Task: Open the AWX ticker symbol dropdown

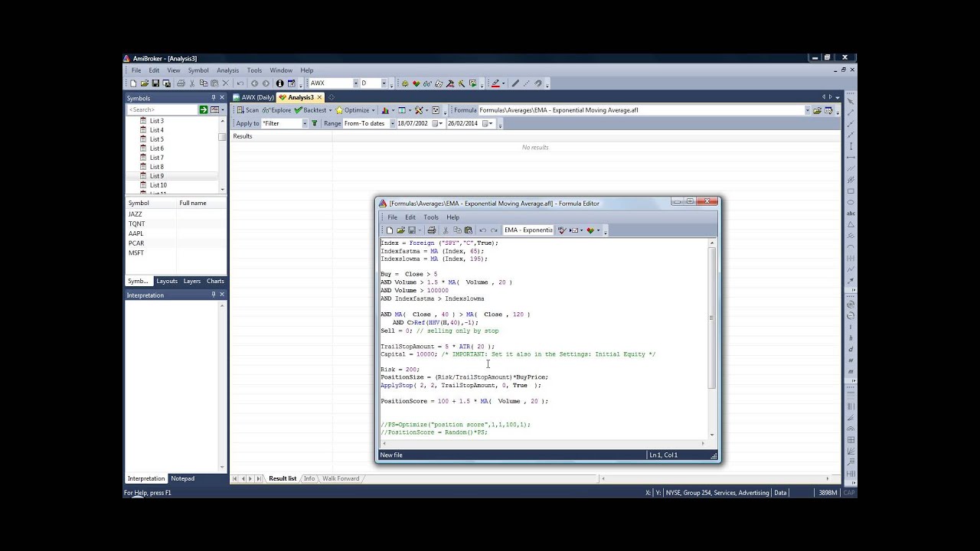Action: pos(355,83)
